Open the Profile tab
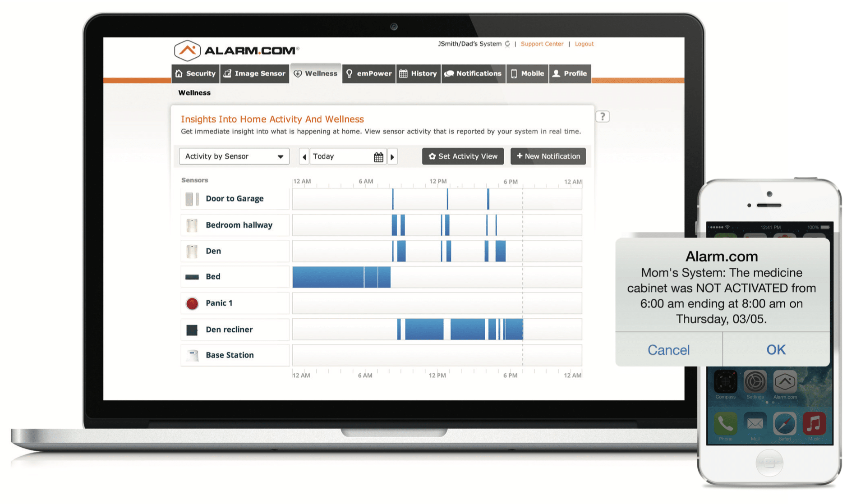The image size is (856, 504). coord(570,73)
